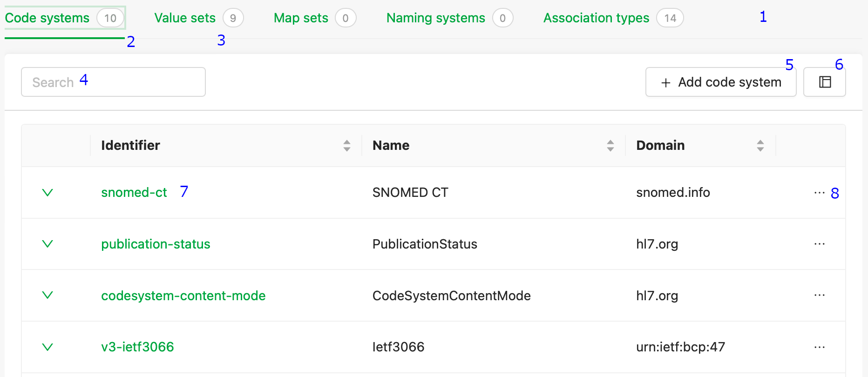Expand the v3-ietf3066 row
The width and height of the screenshot is (868, 377).
point(47,347)
